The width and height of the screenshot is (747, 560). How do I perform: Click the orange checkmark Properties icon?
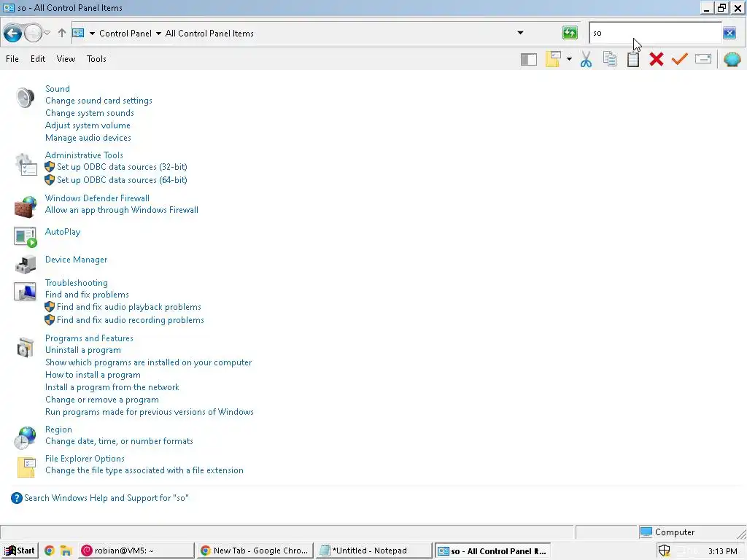click(x=680, y=59)
